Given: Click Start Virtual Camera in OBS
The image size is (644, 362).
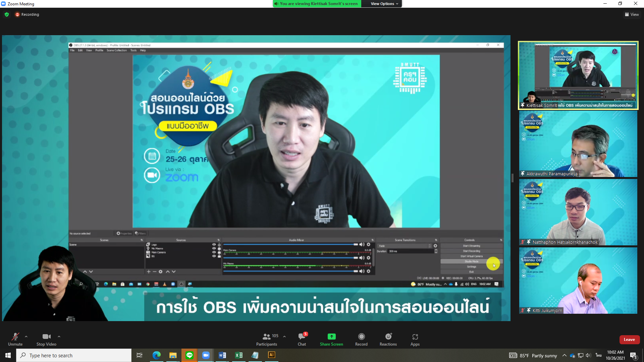Looking at the screenshot, I should coord(471,256).
